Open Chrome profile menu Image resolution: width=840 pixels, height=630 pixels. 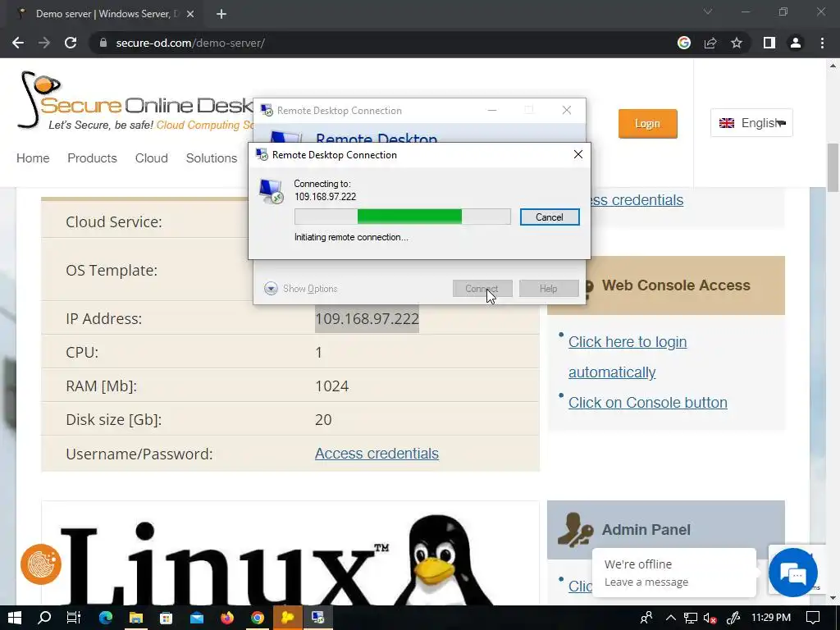[796, 43]
